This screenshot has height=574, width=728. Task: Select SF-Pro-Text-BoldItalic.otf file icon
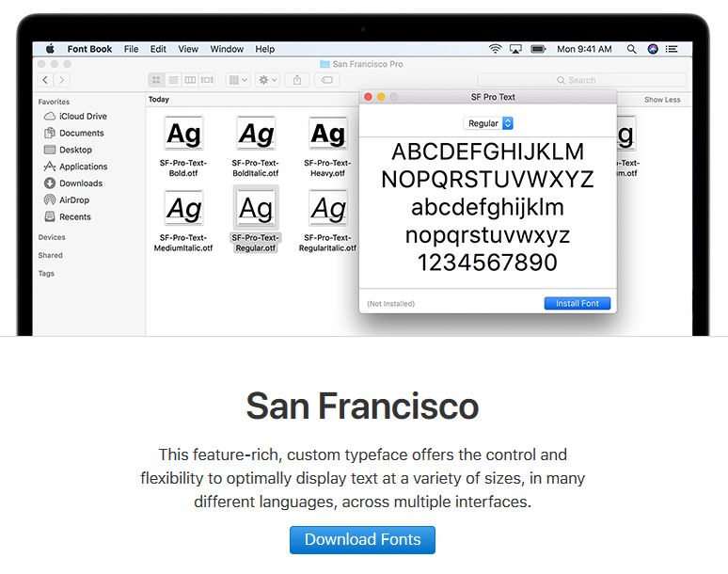[256, 133]
